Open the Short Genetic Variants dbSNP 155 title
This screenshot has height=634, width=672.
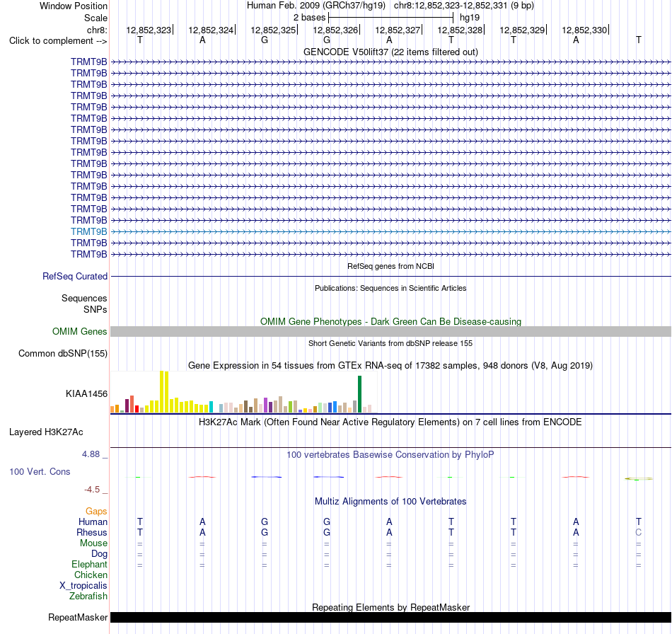pyautogui.click(x=390, y=343)
